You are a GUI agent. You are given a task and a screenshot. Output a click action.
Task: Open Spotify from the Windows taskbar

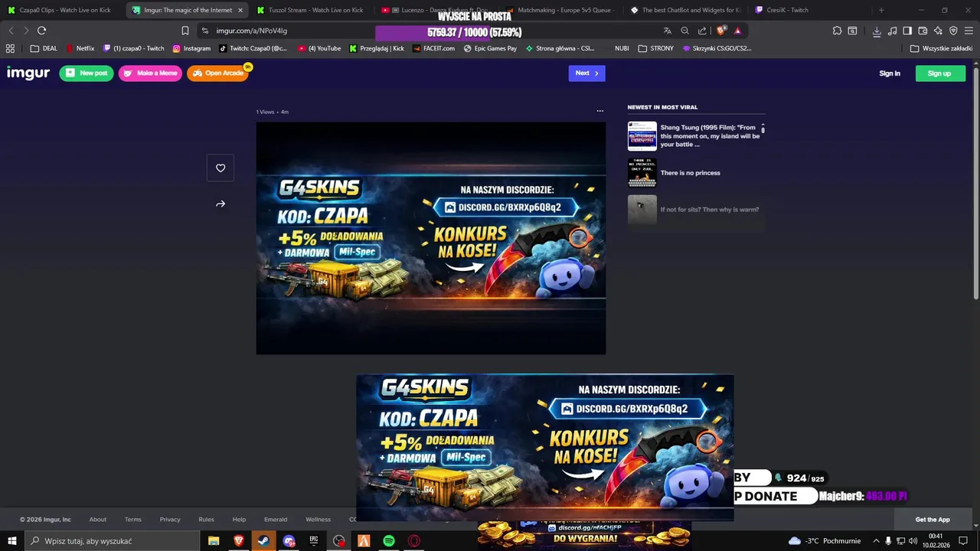tap(389, 541)
